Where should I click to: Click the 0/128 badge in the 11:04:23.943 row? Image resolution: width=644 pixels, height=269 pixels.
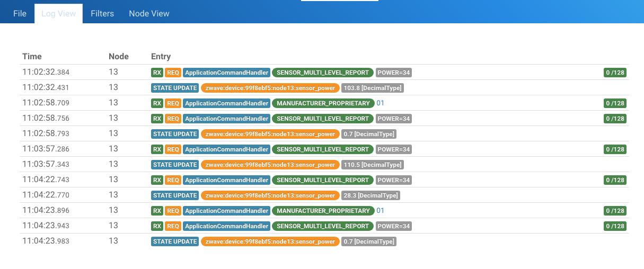pos(615,226)
